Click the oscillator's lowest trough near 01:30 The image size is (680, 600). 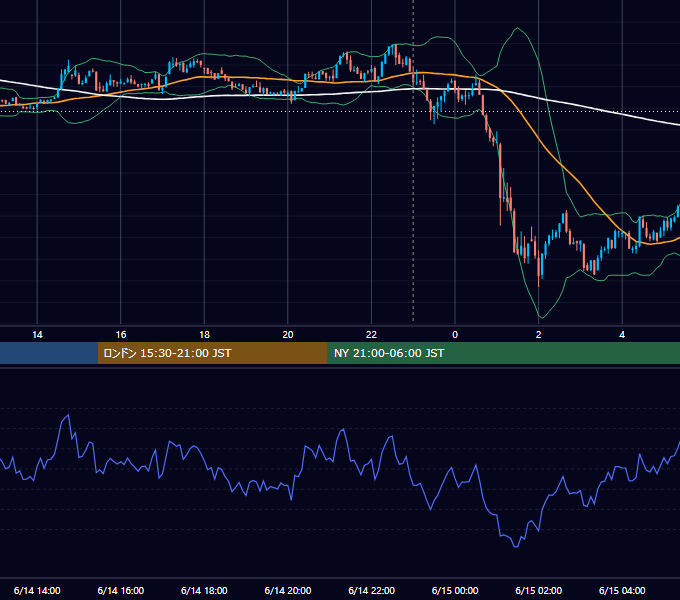(x=516, y=546)
